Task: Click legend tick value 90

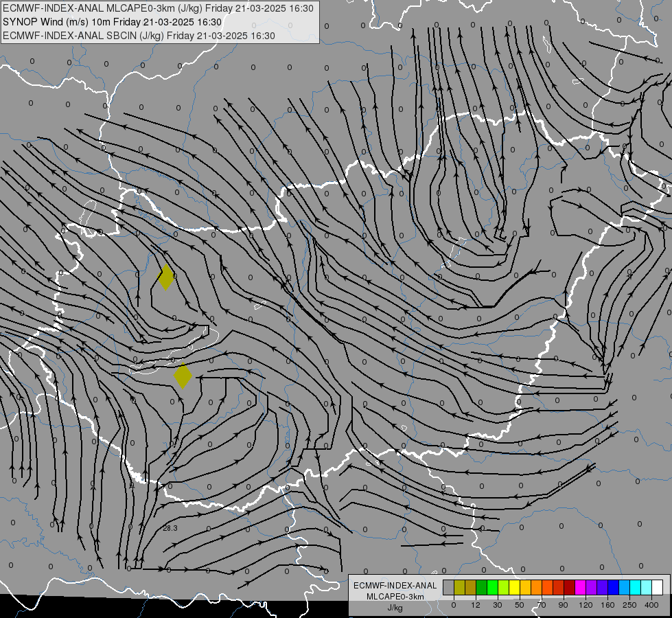Action: click(x=564, y=605)
